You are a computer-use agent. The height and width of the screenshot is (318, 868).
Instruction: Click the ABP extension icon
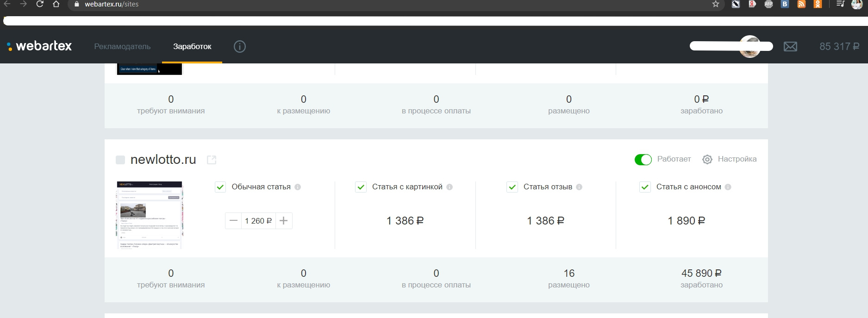(768, 4)
